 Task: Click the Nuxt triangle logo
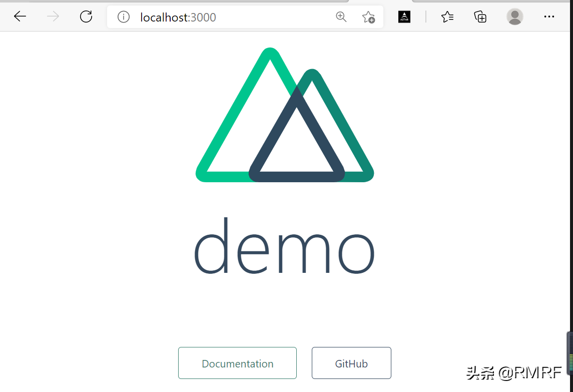285,115
